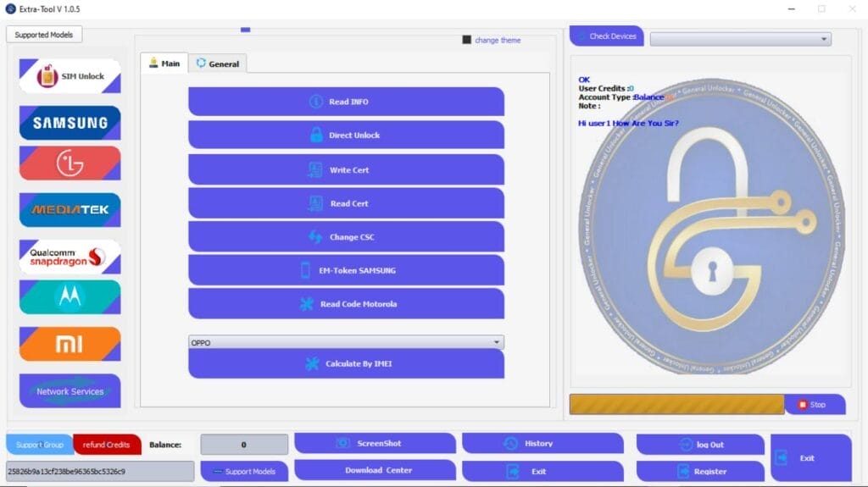This screenshot has width=868, height=487.
Task: Choose the Qualcomm Snapdragon tile
Action: pyautogui.click(x=70, y=257)
